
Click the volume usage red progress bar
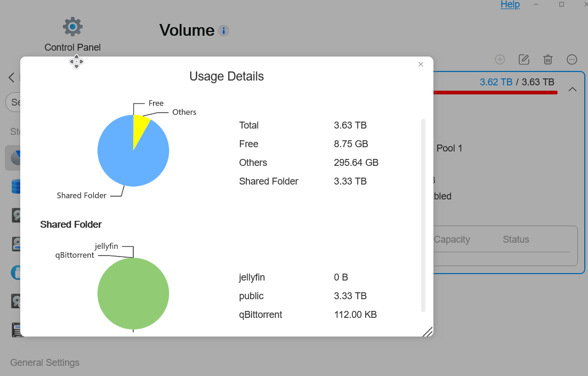click(495, 92)
